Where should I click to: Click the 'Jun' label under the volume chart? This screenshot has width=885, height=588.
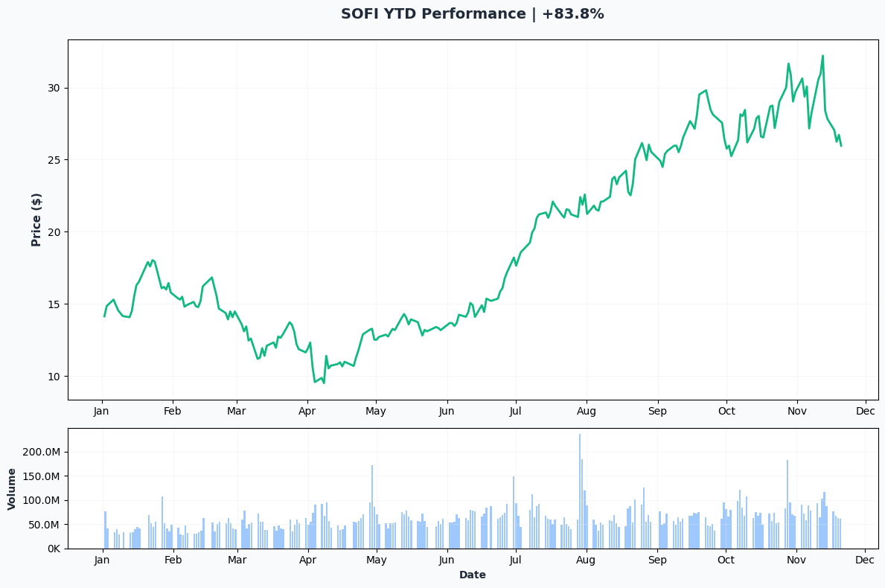coord(447,560)
